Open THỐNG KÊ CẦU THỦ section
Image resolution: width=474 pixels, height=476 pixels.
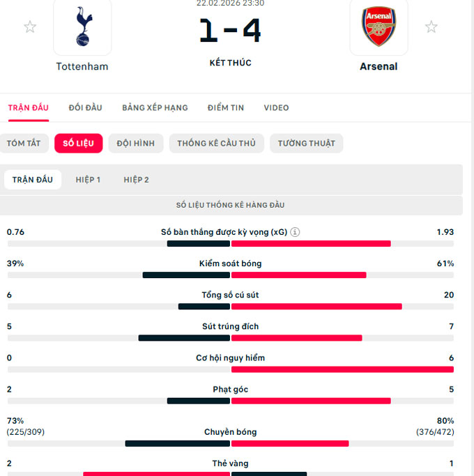tap(216, 144)
